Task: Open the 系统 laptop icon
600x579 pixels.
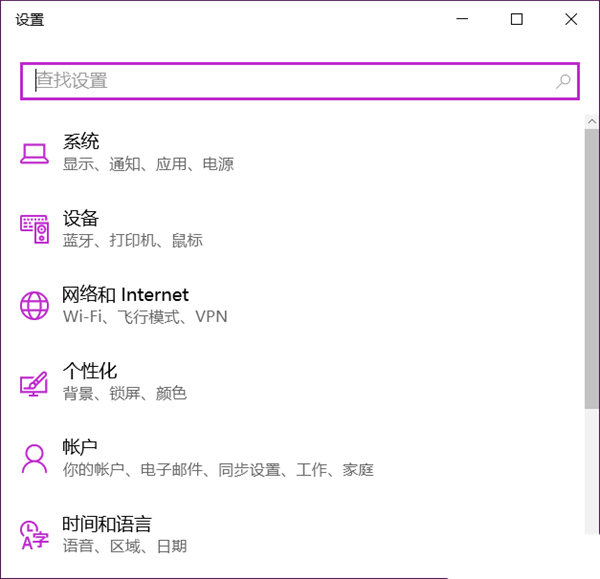Action: pyautogui.click(x=34, y=153)
